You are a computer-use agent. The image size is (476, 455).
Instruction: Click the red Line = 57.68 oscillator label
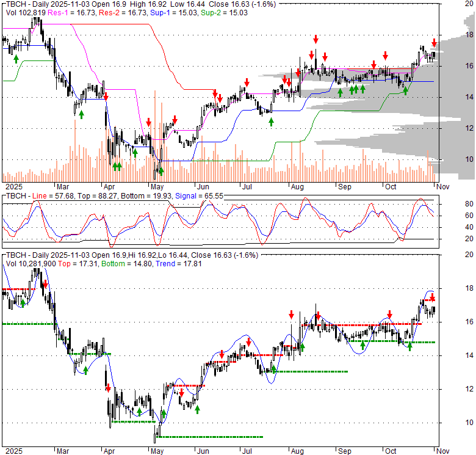53,196
